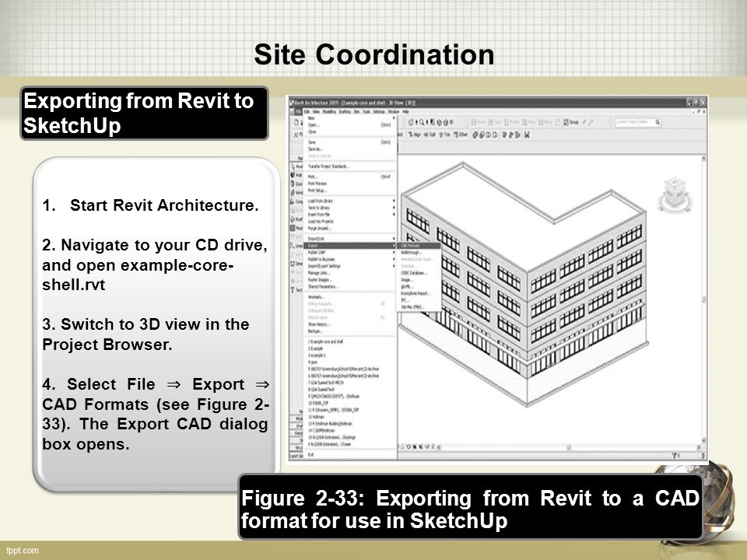The image size is (747, 560).
Task: Choose Open... in the File menu
Action: [x=350, y=125]
